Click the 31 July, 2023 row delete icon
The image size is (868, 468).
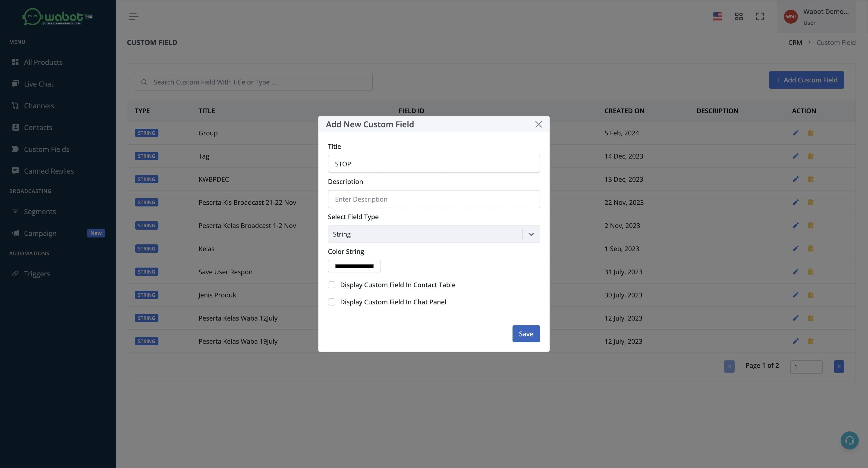click(810, 272)
